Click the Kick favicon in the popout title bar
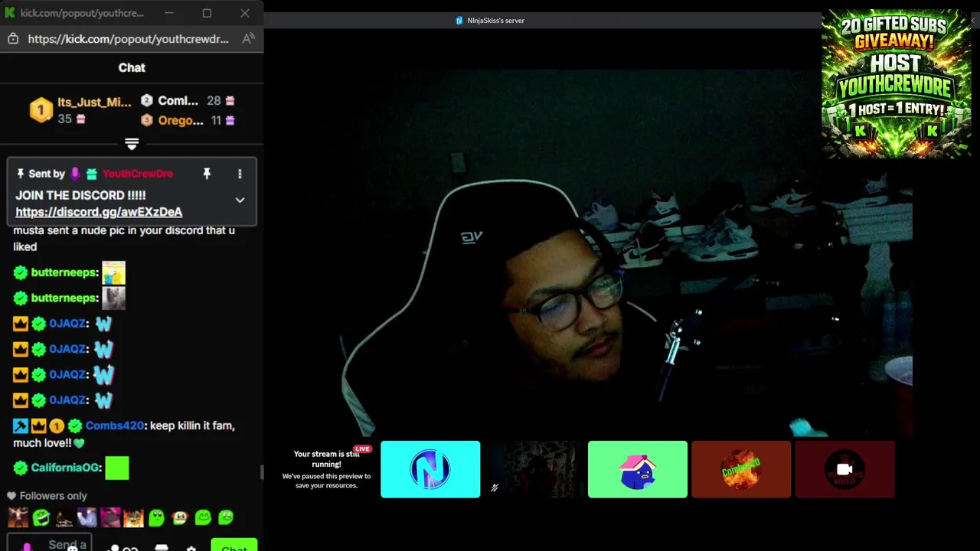The height and width of the screenshot is (551, 980). tap(10, 13)
